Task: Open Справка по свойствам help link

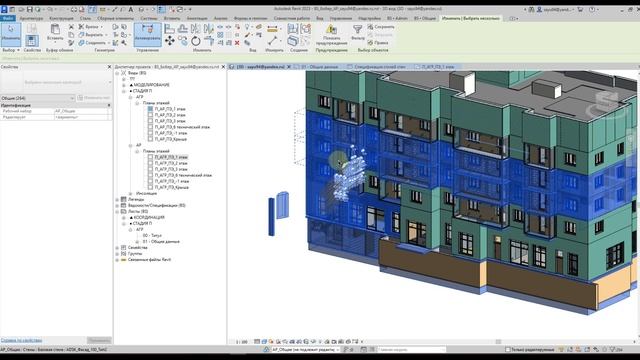Action: click(x=21, y=340)
